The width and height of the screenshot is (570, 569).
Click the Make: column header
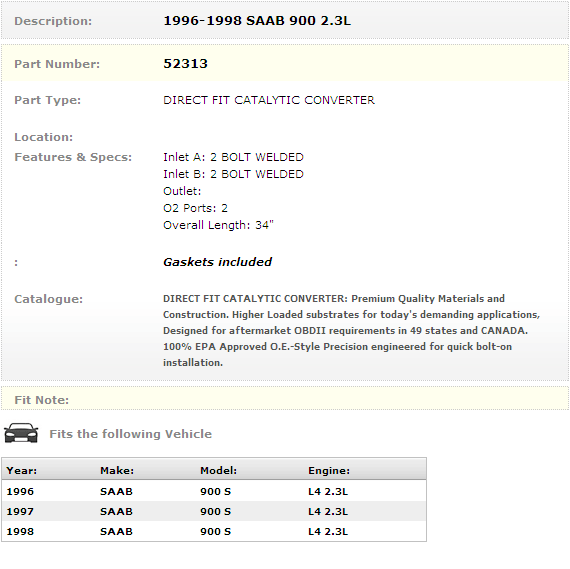[117, 470]
